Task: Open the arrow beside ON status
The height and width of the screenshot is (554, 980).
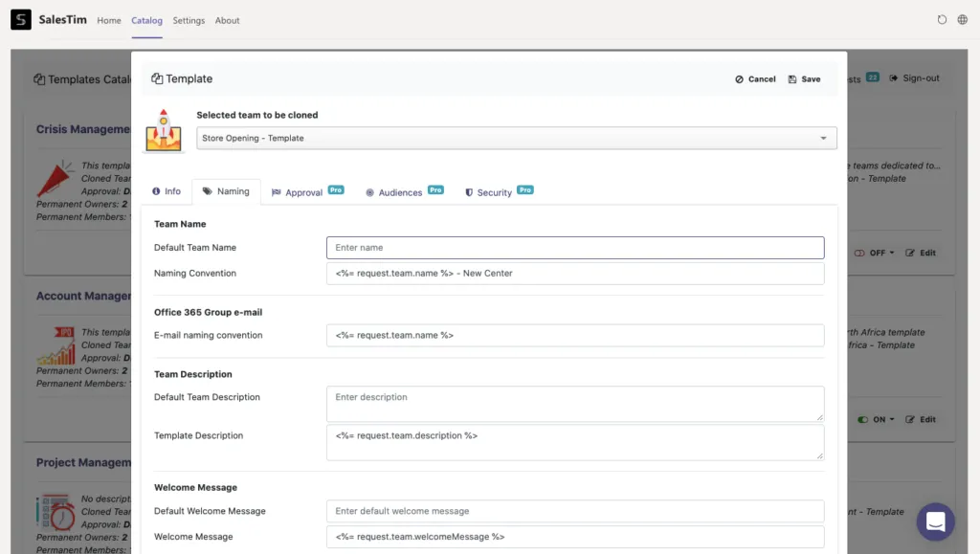Action: pos(892,420)
